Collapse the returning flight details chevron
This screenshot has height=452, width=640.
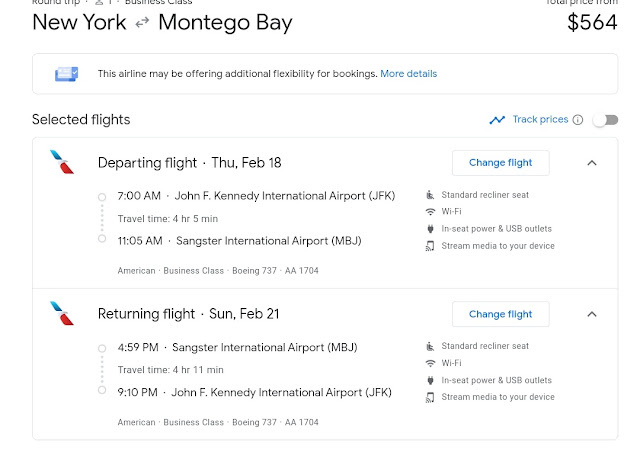[x=592, y=314]
